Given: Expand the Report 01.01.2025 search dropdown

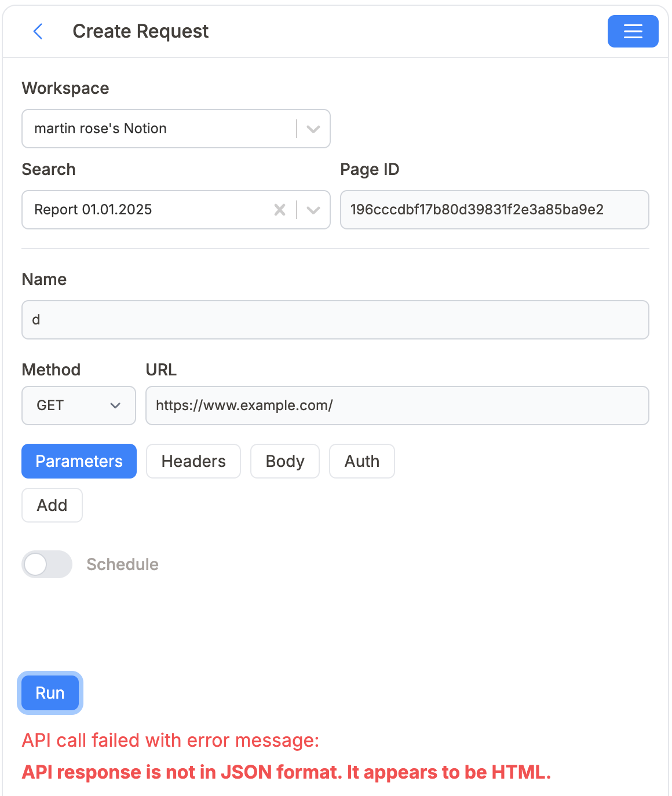Looking at the screenshot, I should coord(145,210).
